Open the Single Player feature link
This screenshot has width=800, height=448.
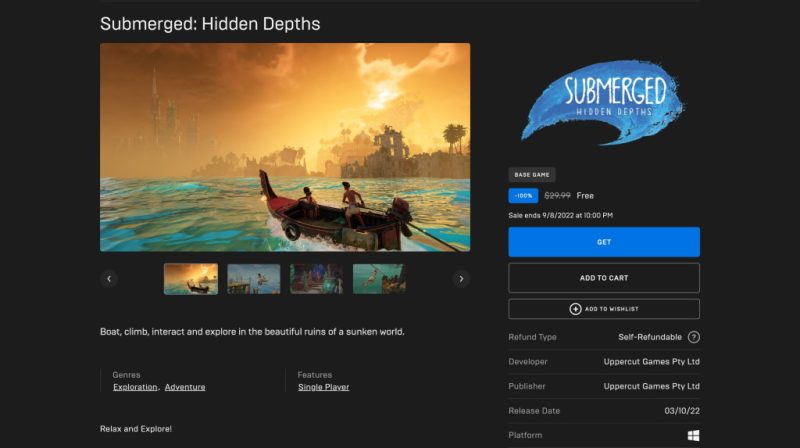click(x=323, y=387)
